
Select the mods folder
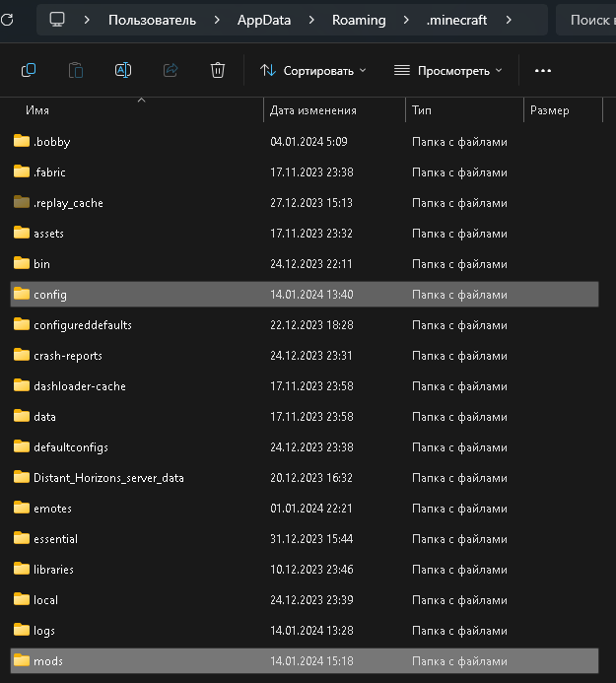coord(48,660)
